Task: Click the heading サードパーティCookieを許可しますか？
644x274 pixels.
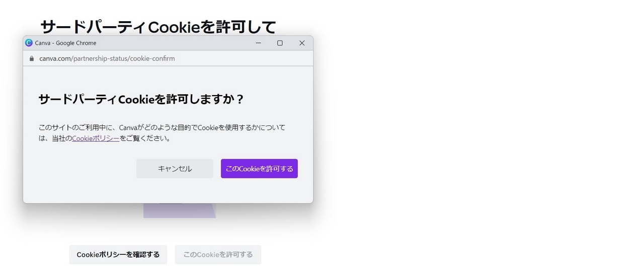Action: click(x=141, y=99)
